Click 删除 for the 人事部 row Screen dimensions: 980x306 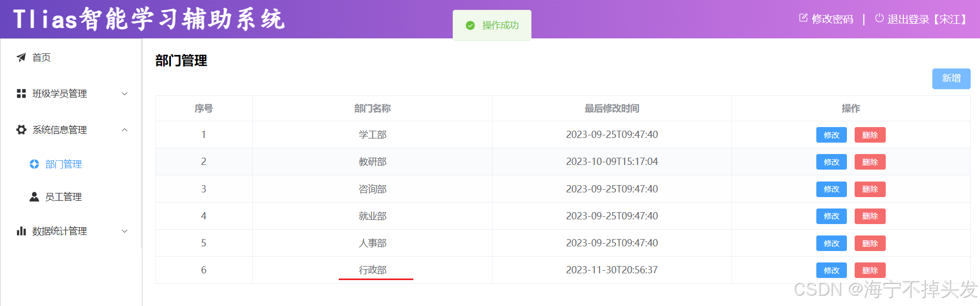coord(870,243)
